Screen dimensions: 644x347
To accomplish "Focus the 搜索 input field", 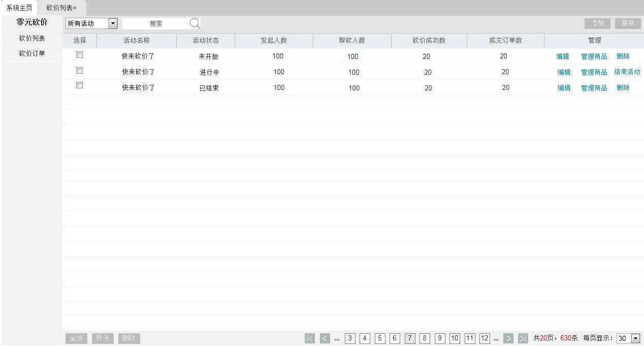I will coord(156,23).
